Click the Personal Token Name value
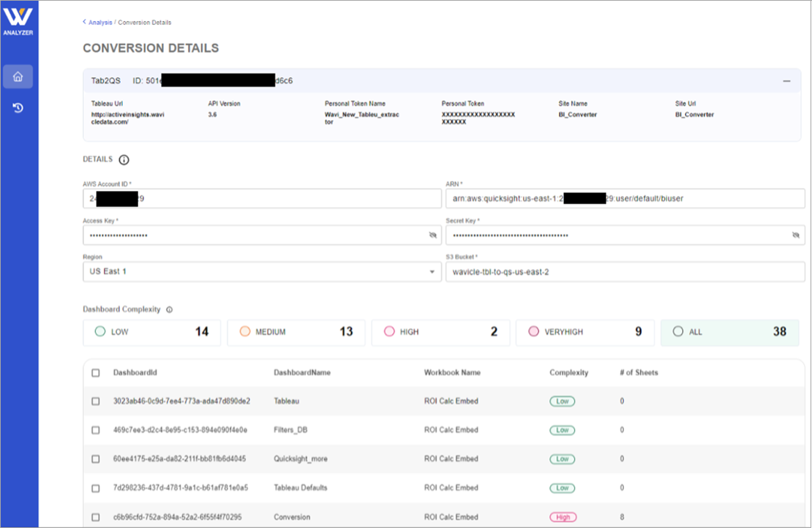 (x=362, y=118)
